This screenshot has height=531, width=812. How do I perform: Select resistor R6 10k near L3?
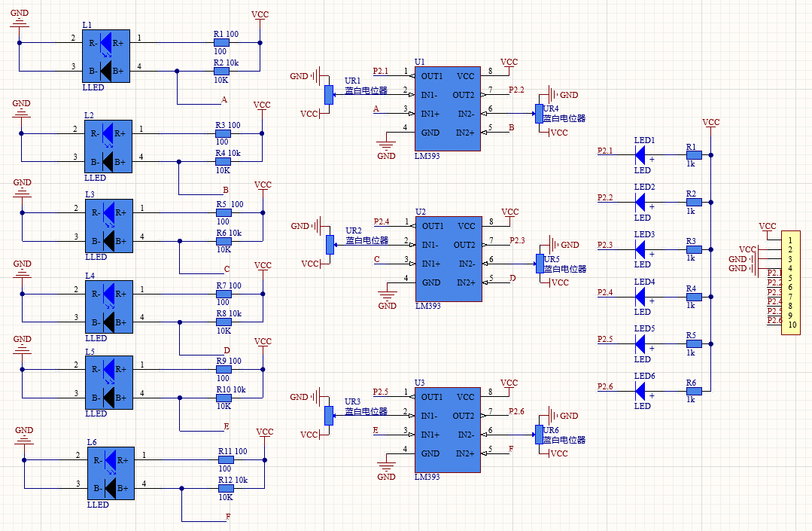click(224, 242)
